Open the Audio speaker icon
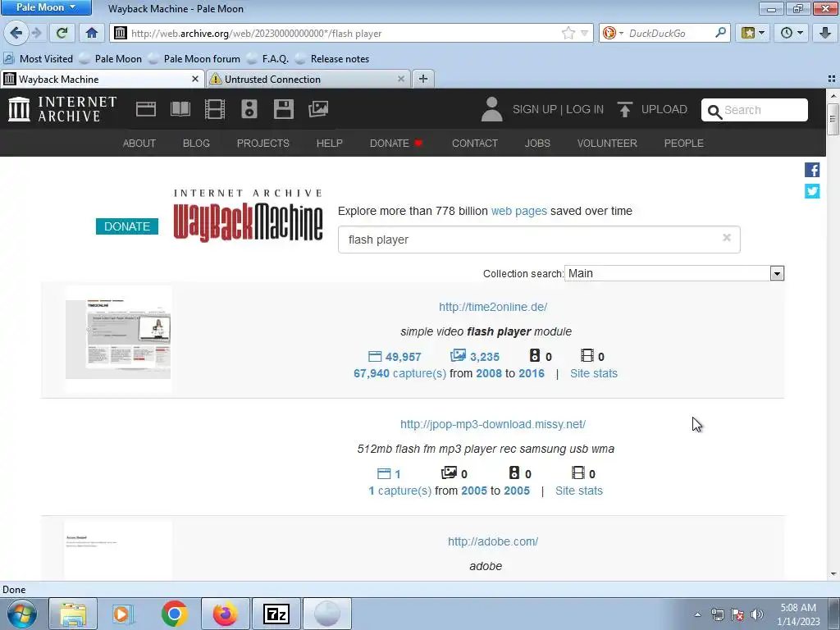 click(x=249, y=109)
